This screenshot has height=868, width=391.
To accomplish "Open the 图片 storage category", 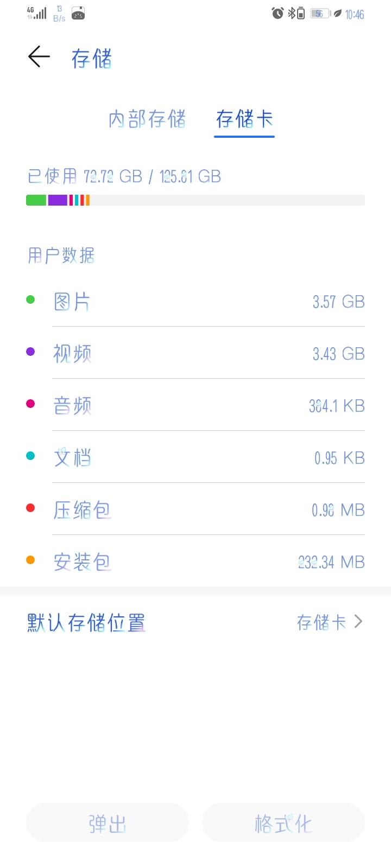I will coord(195,301).
